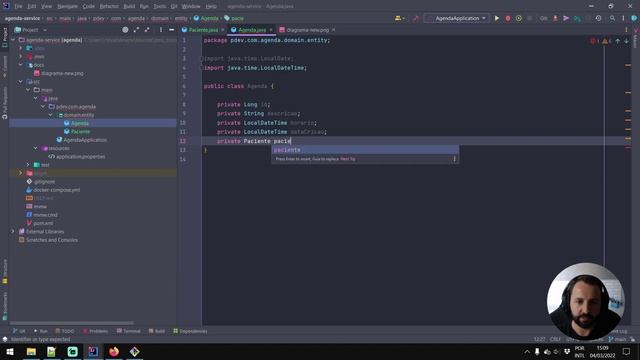This screenshot has width=640, height=360.
Task: Collapse the resources folder in tree
Action: 36,148
